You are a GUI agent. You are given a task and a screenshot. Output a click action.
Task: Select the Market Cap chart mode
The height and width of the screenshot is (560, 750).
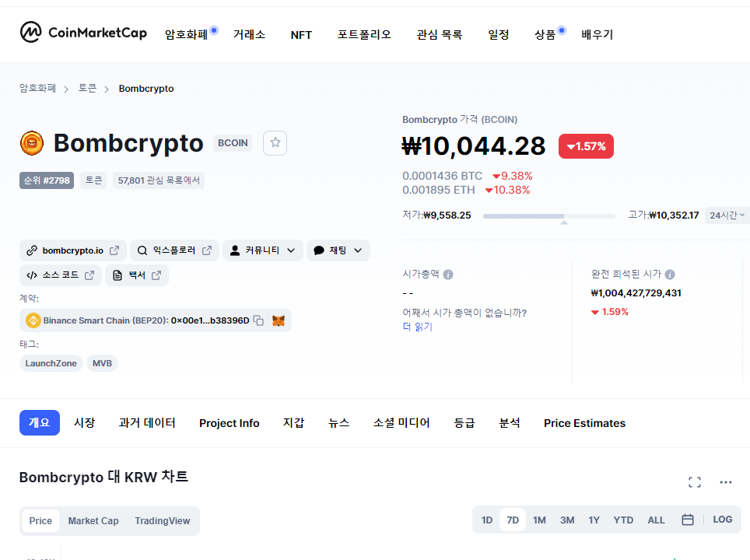pos(93,521)
